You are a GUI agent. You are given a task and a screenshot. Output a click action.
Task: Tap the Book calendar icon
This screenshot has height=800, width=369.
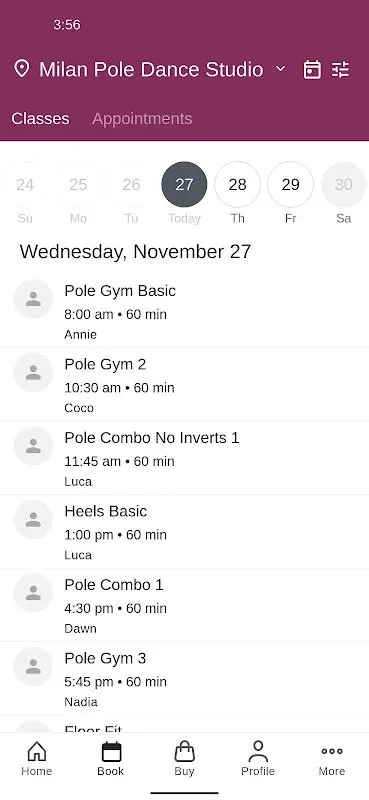click(x=111, y=759)
